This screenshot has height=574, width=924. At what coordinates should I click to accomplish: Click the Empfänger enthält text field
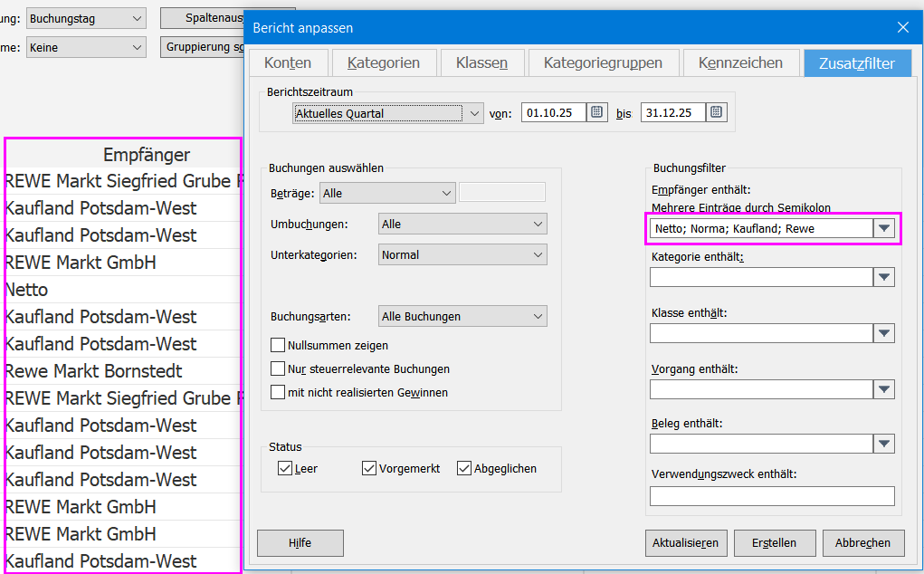[761, 228]
